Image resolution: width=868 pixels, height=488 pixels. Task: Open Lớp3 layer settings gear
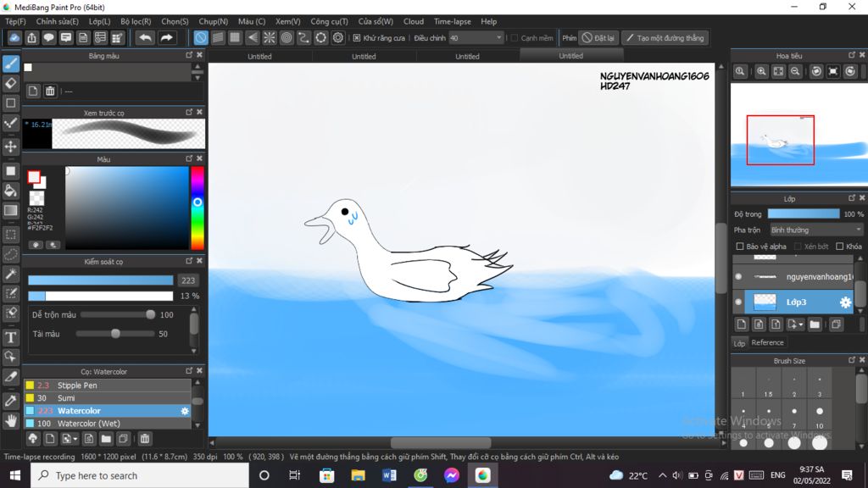coord(845,302)
